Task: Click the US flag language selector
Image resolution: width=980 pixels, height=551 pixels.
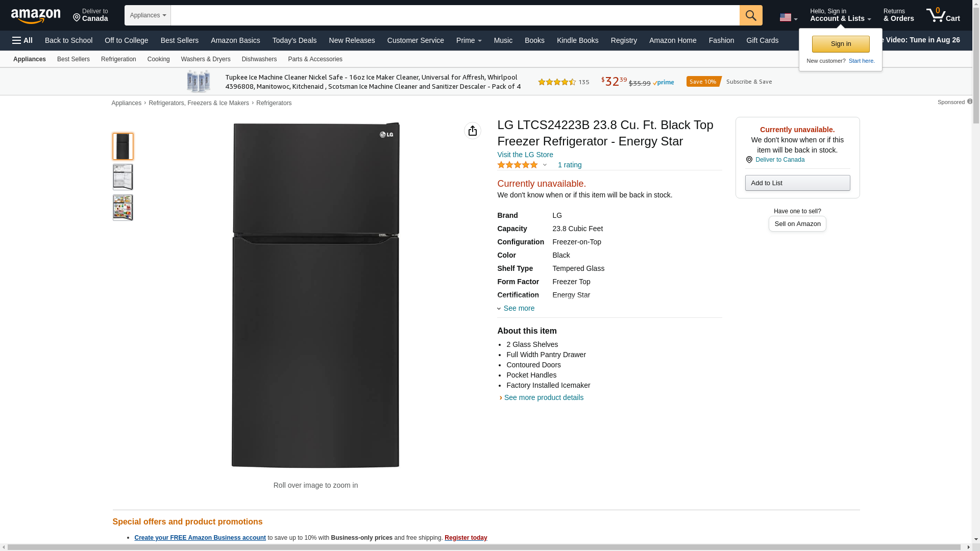Action: [788, 17]
